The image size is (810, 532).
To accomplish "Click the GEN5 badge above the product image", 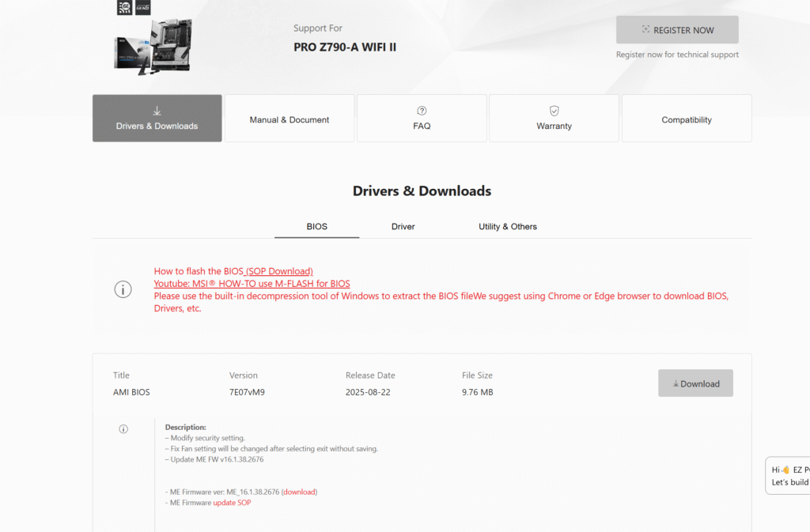I will [143, 7].
